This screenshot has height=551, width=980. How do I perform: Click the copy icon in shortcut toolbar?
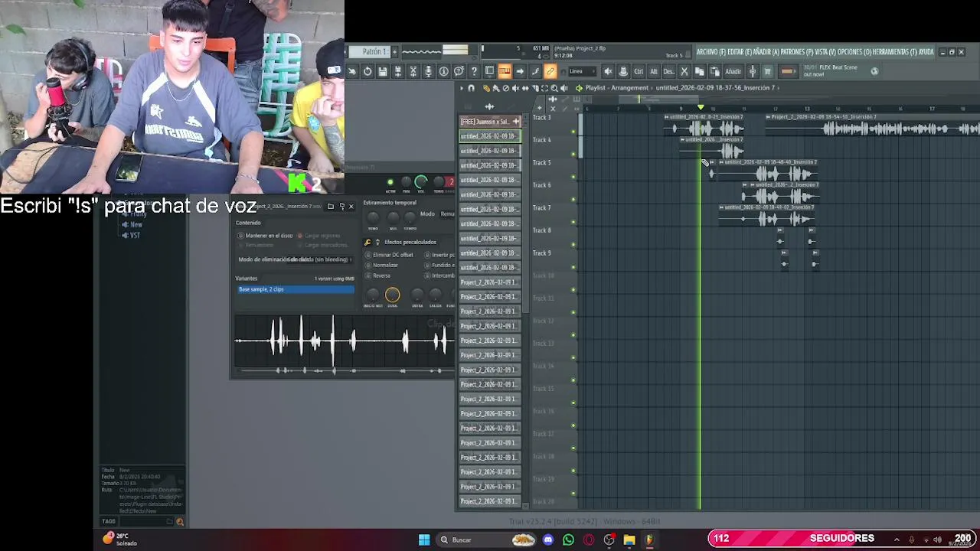700,71
